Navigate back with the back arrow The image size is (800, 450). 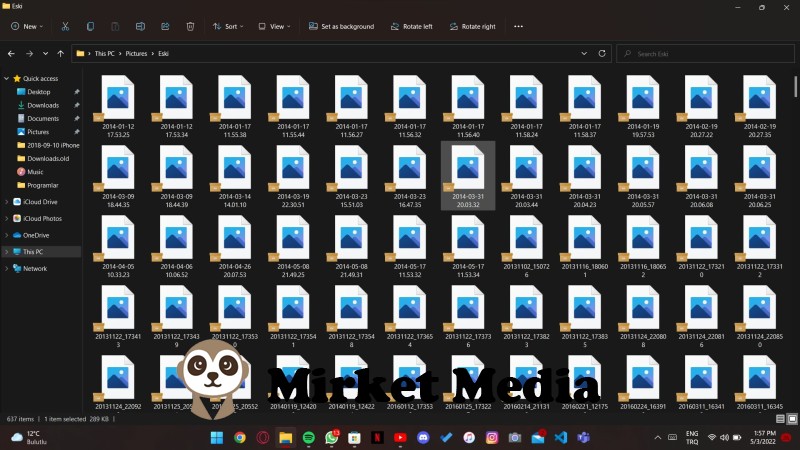pyautogui.click(x=11, y=53)
